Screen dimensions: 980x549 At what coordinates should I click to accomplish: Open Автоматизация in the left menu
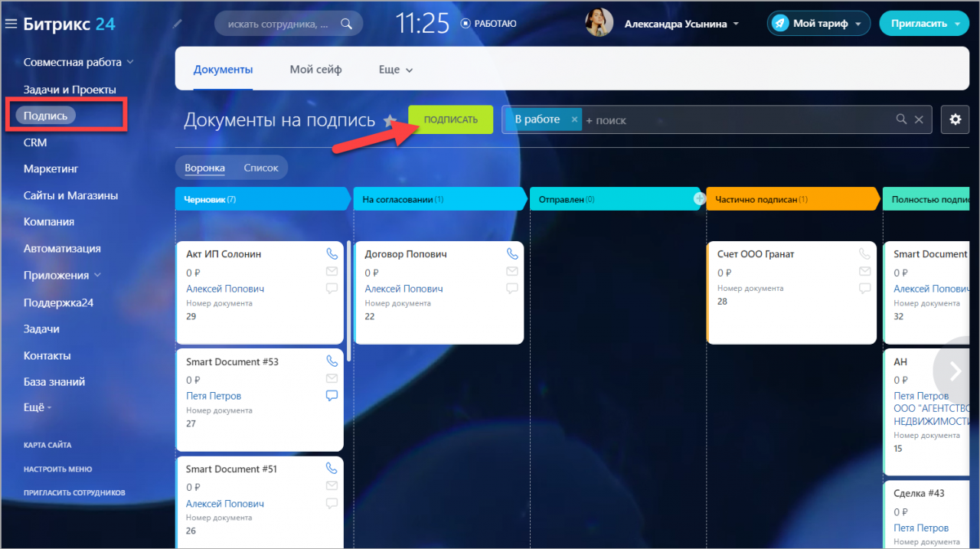coord(62,249)
